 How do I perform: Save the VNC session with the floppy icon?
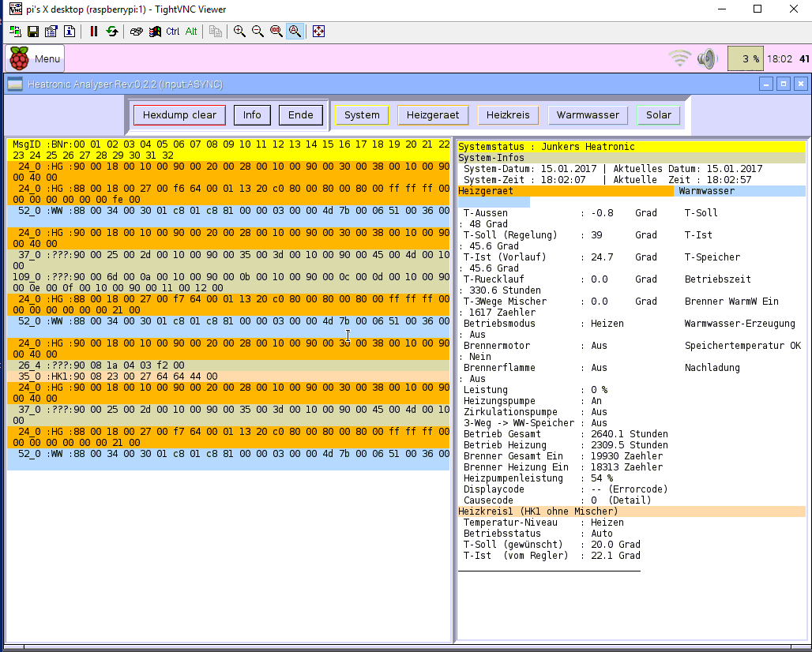click(32, 32)
